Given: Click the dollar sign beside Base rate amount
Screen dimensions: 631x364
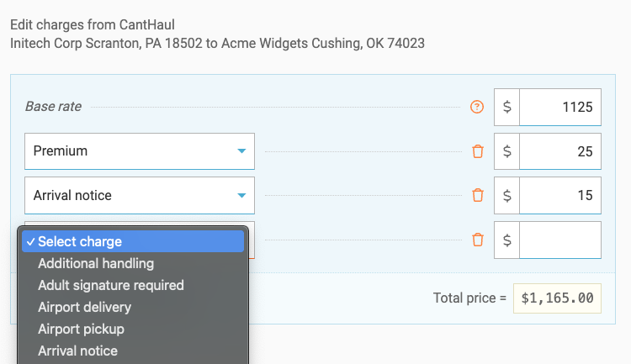Looking at the screenshot, I should 506,107.
